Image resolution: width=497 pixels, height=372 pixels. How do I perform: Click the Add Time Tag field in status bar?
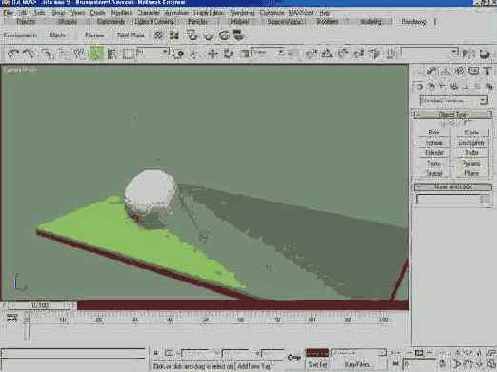[253, 366]
